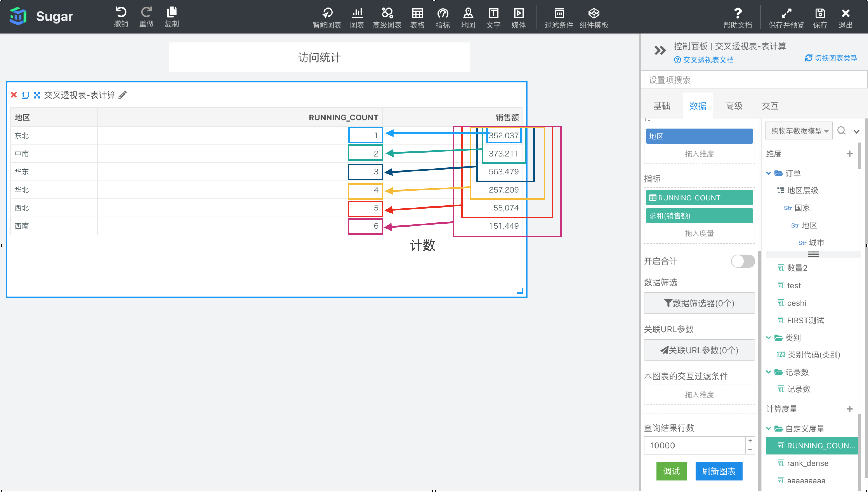Open the Indicator (指标) component menu

pos(443,18)
